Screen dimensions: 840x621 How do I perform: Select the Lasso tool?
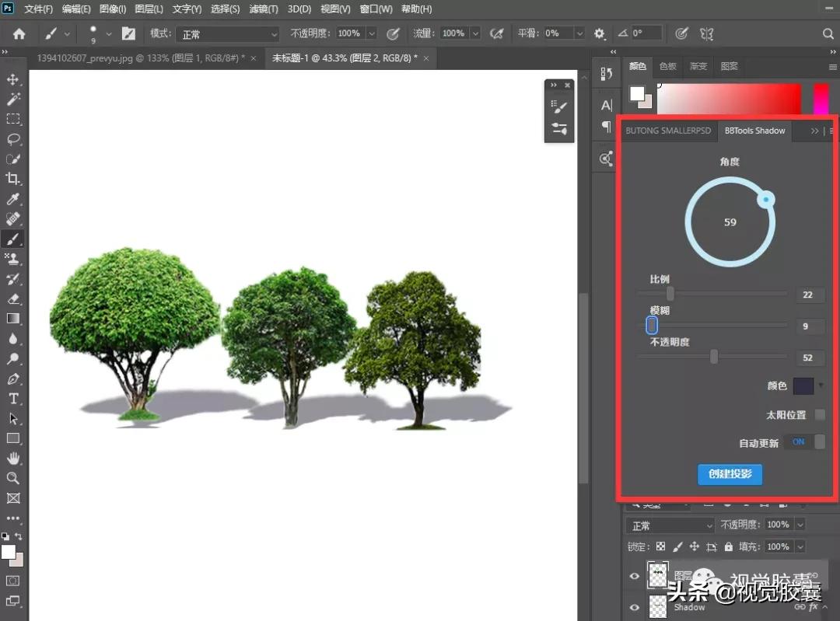point(13,139)
